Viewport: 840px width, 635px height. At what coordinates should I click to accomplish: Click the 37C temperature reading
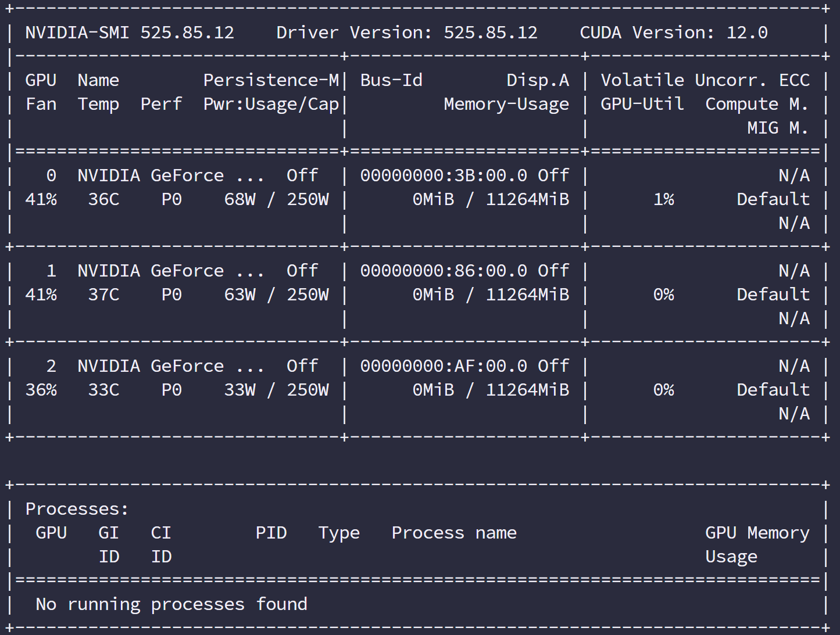103,295
